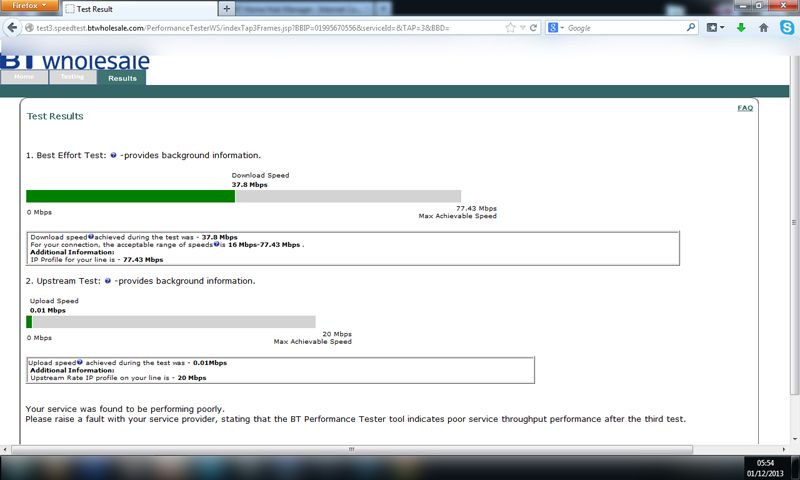Open a new tab with plus button

(x=227, y=9)
